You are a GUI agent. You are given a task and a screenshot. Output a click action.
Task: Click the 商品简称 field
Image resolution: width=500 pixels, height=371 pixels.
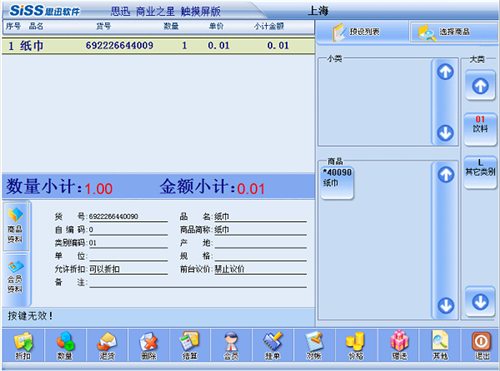pos(260,230)
